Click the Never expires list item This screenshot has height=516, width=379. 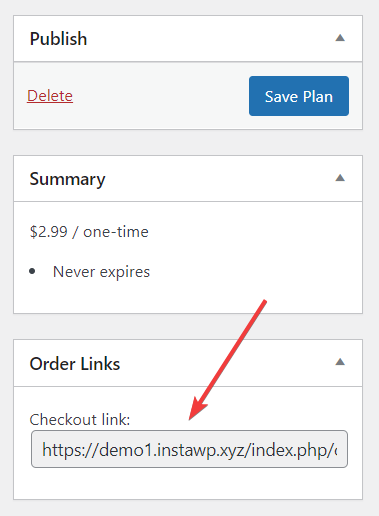point(101,272)
